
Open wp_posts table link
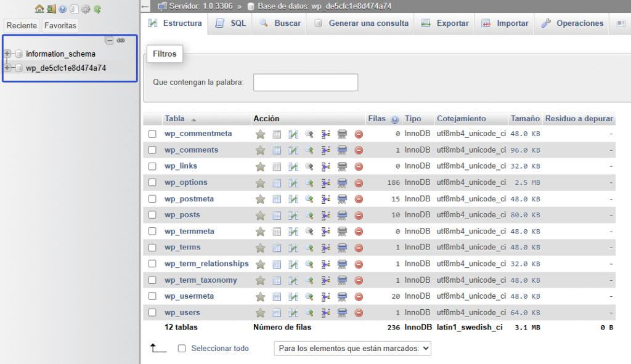pyautogui.click(x=182, y=215)
